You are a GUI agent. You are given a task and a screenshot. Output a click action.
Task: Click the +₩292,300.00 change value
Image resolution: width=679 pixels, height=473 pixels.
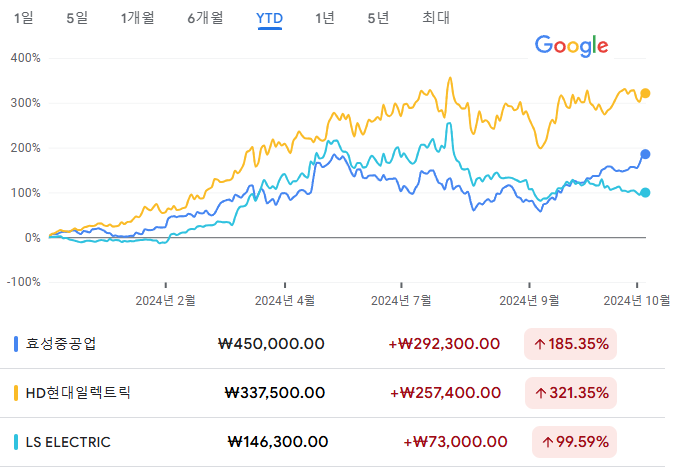[x=444, y=344]
